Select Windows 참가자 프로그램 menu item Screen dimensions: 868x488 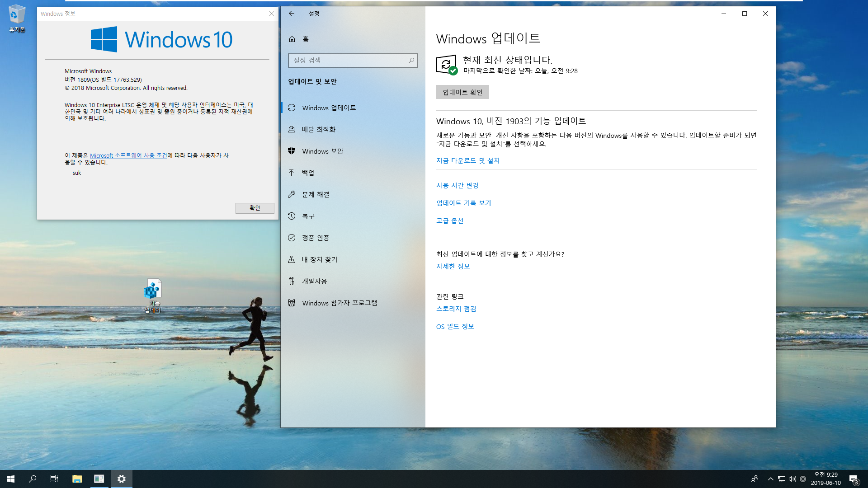353,303
